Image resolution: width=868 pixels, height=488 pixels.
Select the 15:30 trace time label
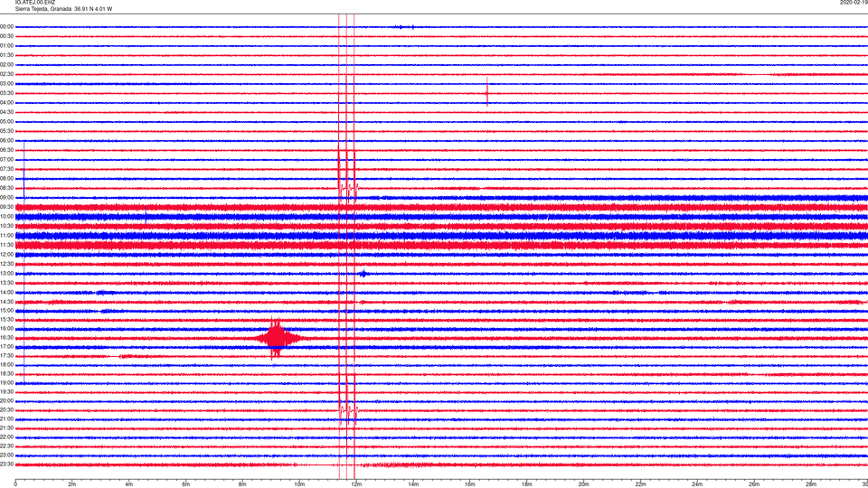click(x=7, y=320)
